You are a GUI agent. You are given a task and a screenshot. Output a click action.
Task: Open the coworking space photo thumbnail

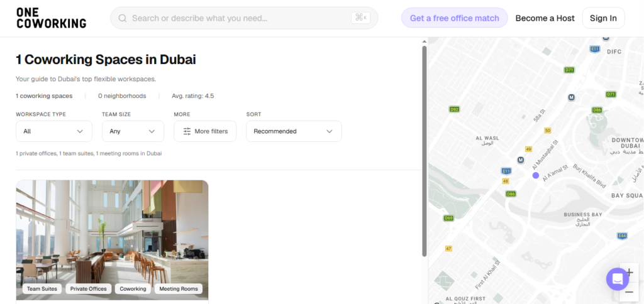[112, 240]
